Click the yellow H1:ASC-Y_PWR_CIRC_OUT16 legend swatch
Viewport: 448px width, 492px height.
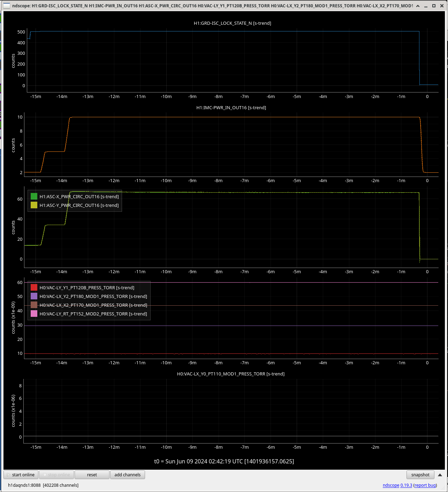pyautogui.click(x=34, y=205)
